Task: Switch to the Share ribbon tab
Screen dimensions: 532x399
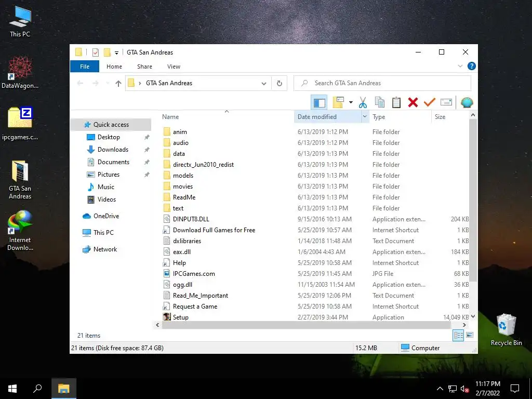Action: [144, 66]
